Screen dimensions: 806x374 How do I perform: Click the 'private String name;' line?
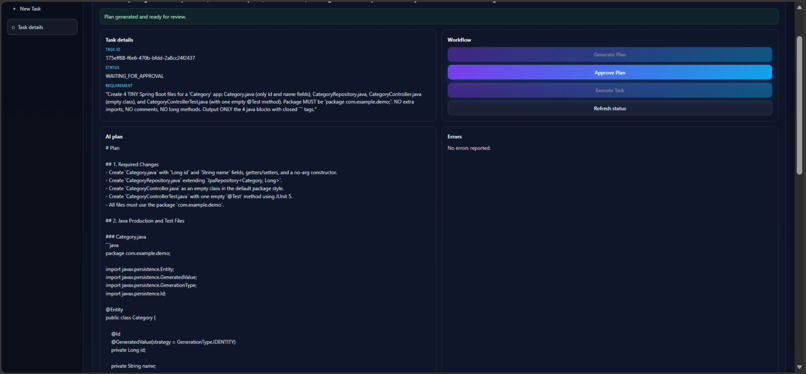[133, 366]
